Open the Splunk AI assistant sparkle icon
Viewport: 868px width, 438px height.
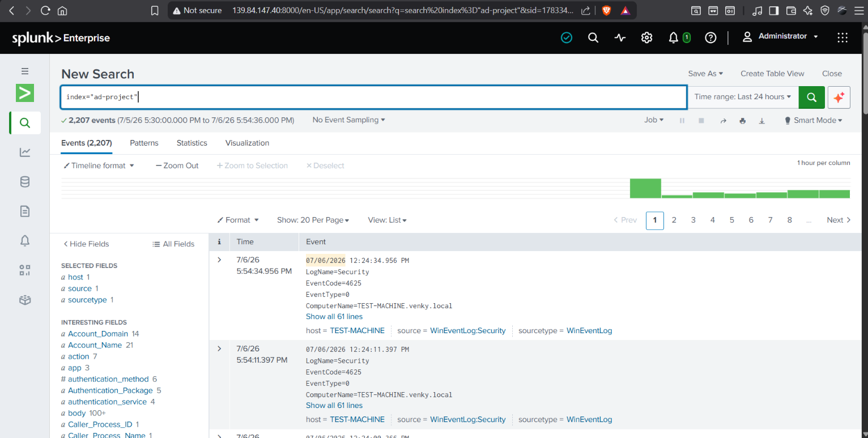pyautogui.click(x=839, y=97)
